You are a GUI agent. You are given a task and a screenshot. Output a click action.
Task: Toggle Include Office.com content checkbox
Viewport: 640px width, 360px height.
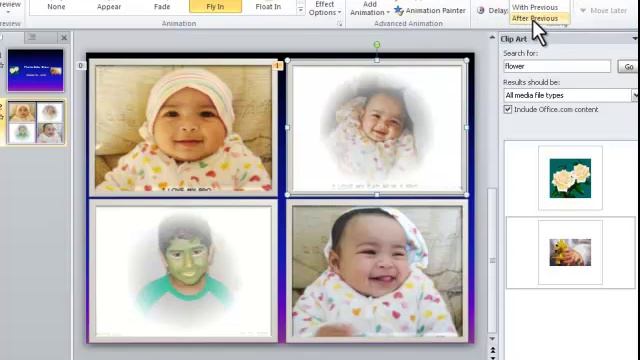click(508, 109)
